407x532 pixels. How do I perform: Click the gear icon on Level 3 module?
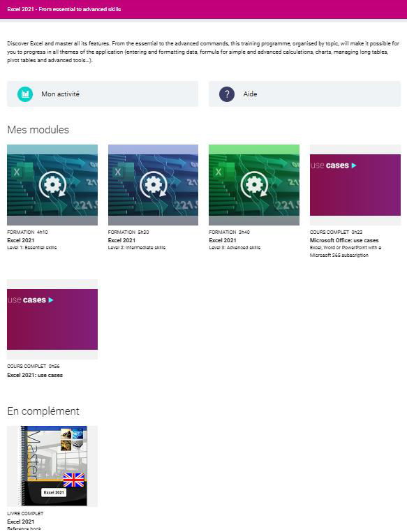click(254, 185)
